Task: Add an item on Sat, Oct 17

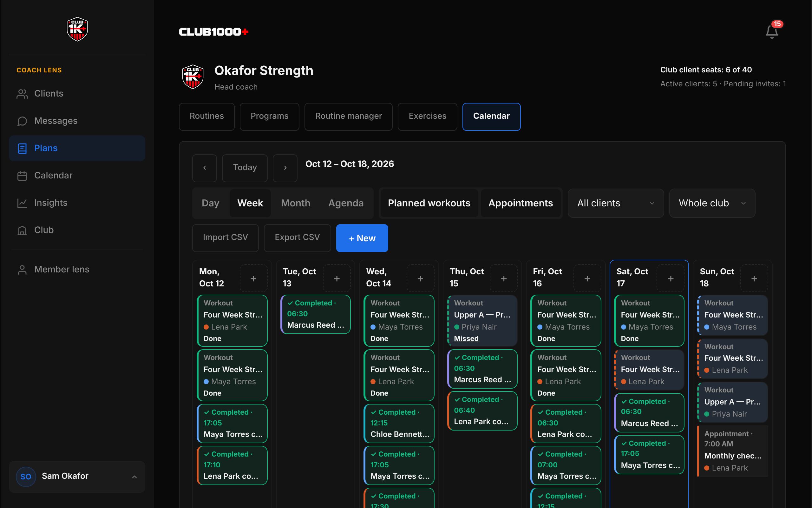Action: pos(671,278)
